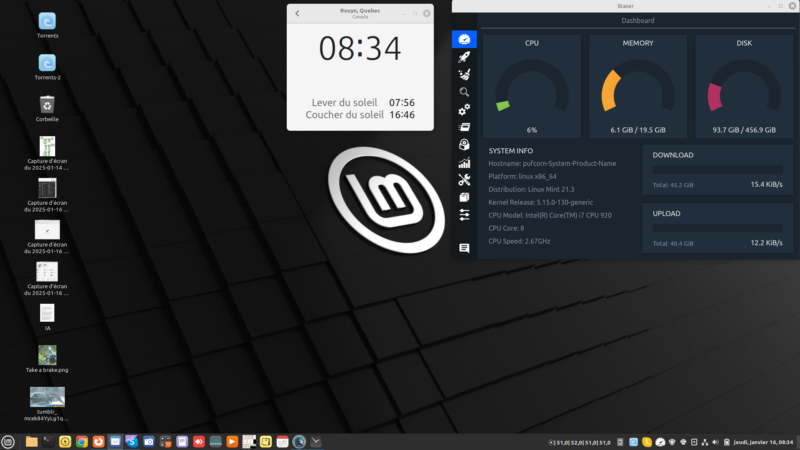The width and height of the screenshot is (800, 450).
Task: Select the Search magnifier icon in Stacer sidebar
Action: (464, 92)
